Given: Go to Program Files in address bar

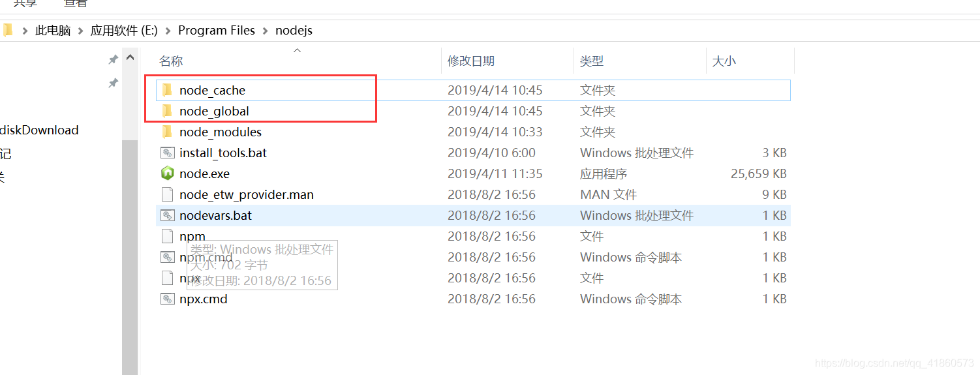Looking at the screenshot, I should [x=217, y=31].
